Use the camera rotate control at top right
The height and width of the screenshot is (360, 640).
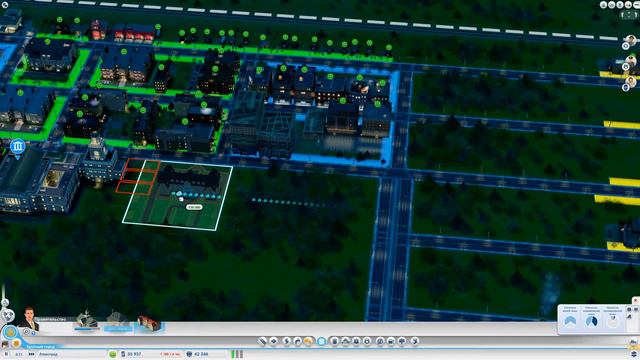pyautogui.click(x=628, y=15)
